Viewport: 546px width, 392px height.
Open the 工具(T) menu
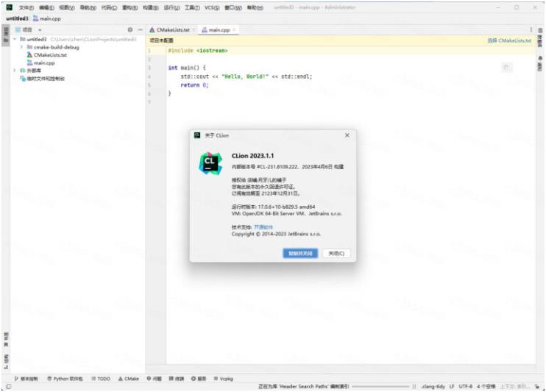point(192,7)
